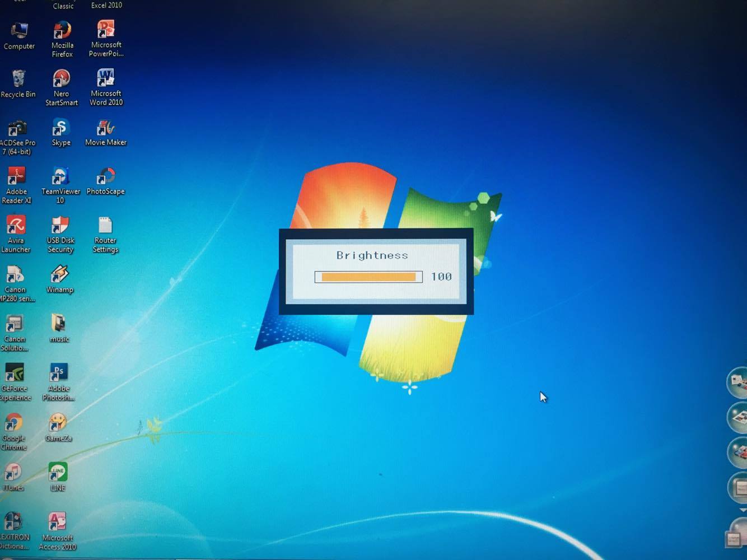Open Avira Launcher
747x560 pixels.
[x=16, y=235]
